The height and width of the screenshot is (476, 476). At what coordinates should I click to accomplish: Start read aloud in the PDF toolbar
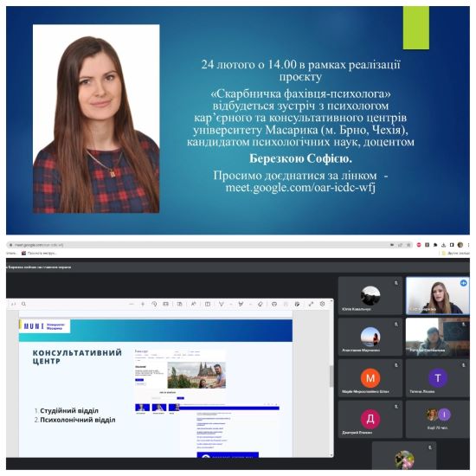click(193, 304)
